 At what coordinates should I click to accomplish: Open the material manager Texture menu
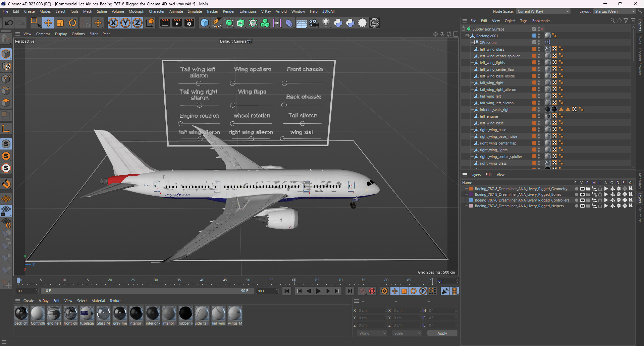coord(115,301)
